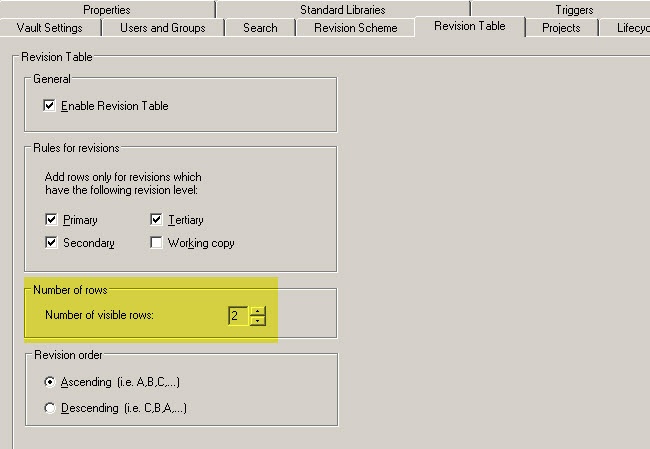Toggle the Primary revision level checkbox
The image size is (650, 449).
51,219
